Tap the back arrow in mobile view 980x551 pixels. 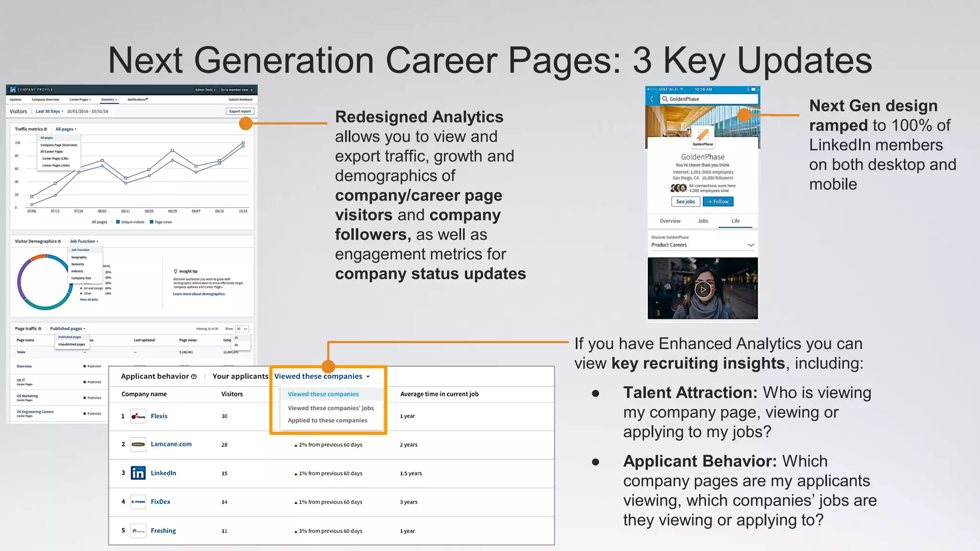[652, 99]
